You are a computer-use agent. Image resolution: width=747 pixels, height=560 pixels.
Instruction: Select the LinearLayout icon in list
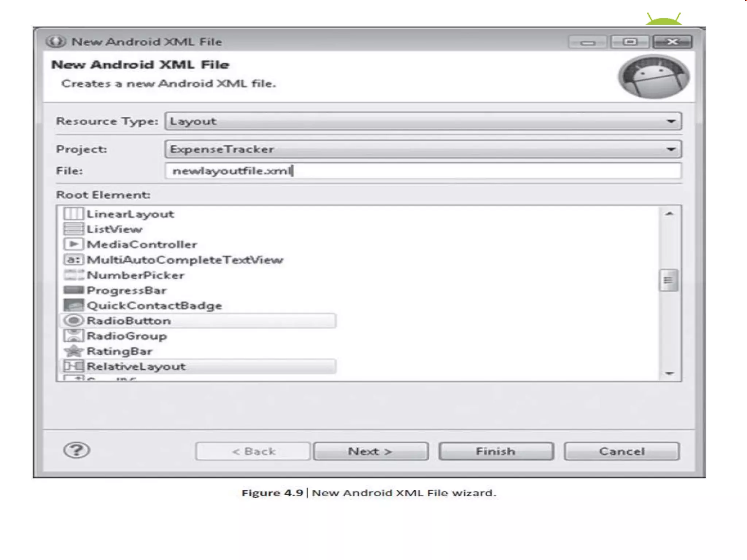(73, 214)
